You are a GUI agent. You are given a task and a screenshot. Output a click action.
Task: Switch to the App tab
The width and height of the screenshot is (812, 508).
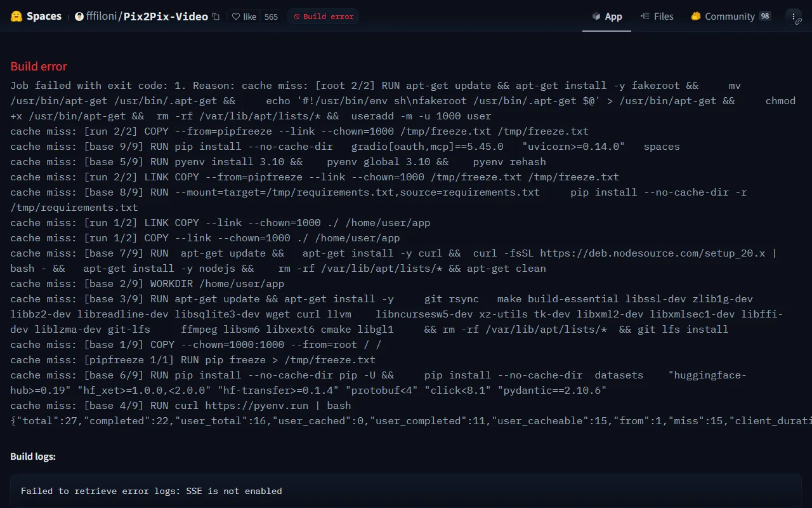tap(606, 17)
